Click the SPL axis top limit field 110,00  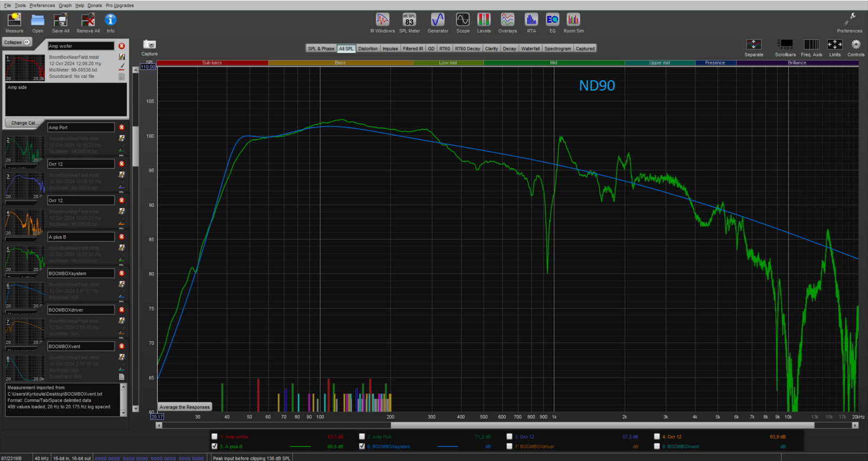(x=148, y=67)
